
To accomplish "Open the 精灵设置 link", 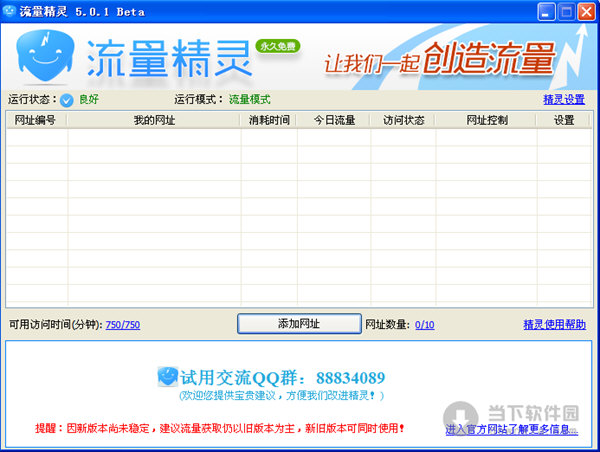I will click(x=564, y=100).
